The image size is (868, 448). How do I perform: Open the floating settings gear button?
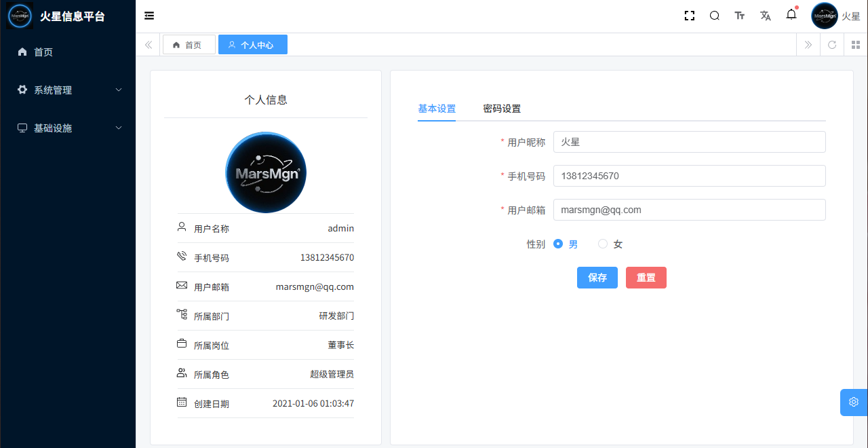(854, 402)
